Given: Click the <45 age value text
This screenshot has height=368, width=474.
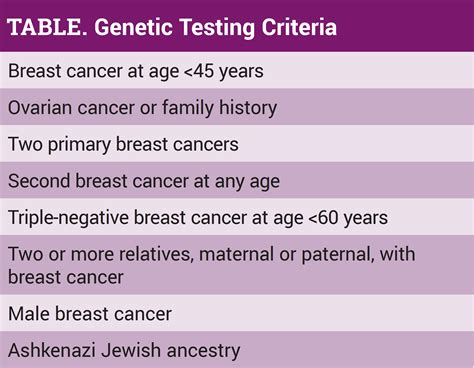Looking at the screenshot, I should 198,71.
